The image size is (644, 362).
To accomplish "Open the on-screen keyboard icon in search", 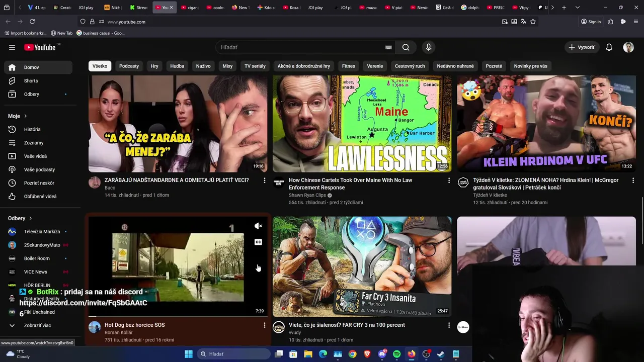I will click(388, 47).
